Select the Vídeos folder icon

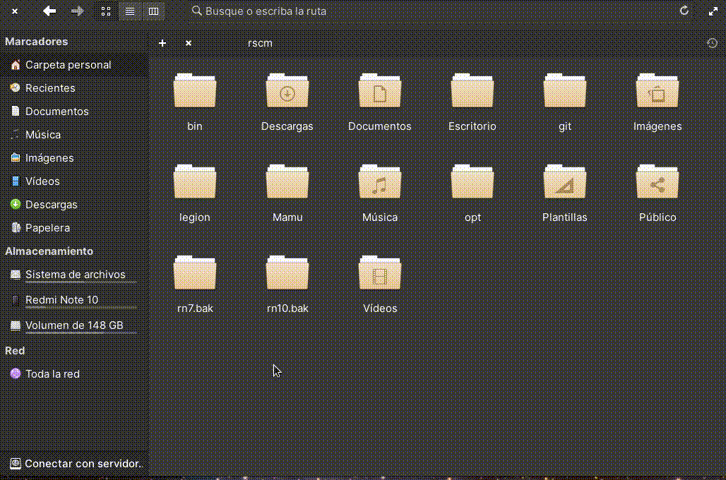[x=380, y=273]
